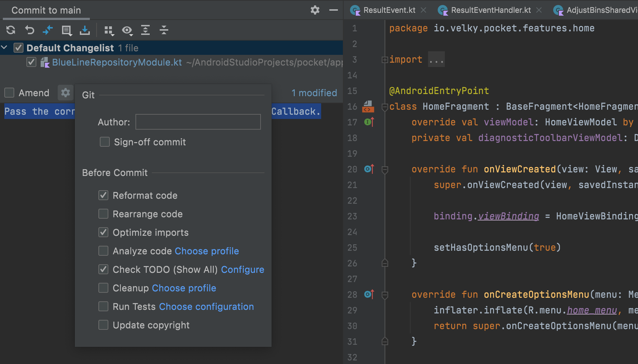Hide the Commit tool window with minimize dash
This screenshot has height=364, width=638.
[x=334, y=10]
